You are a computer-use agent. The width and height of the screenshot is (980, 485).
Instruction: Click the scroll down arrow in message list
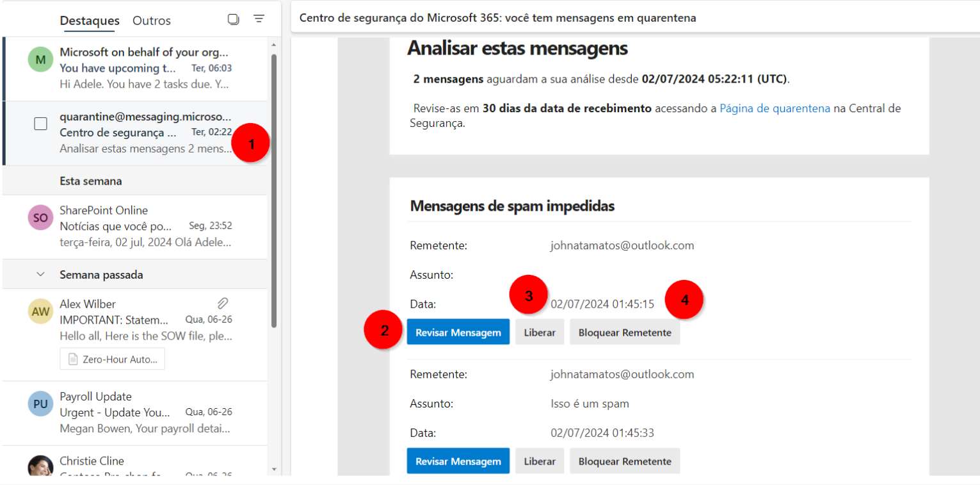click(x=274, y=470)
